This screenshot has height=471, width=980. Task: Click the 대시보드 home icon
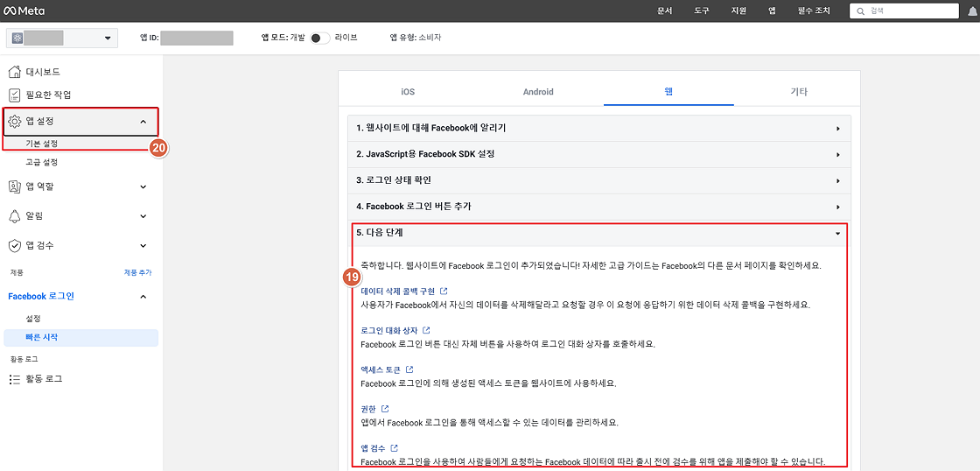(x=15, y=72)
